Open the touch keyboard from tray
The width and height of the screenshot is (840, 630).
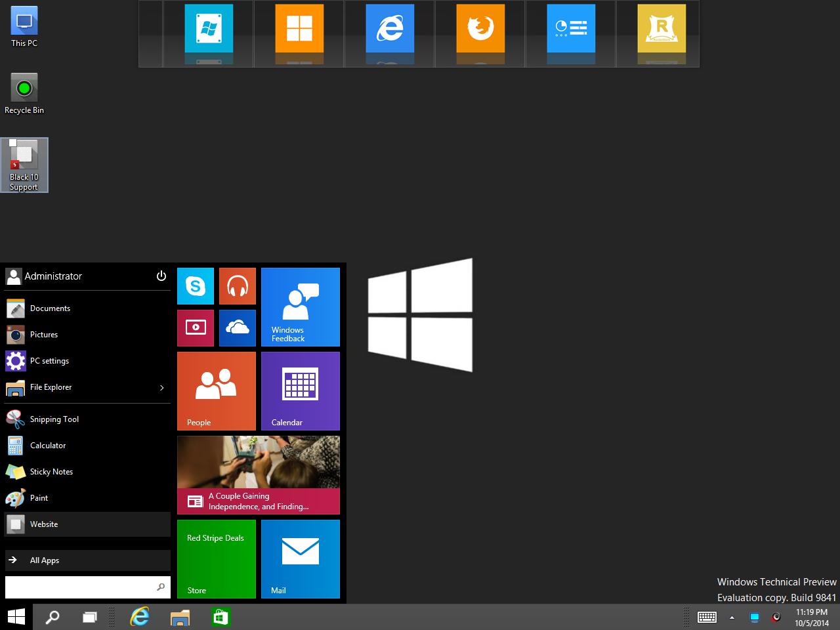pos(707,617)
